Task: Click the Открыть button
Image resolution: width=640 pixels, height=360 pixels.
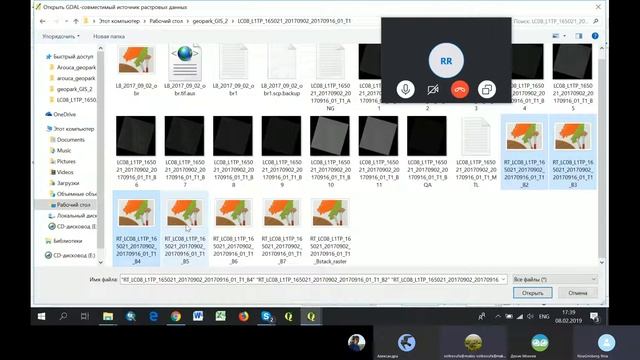Action: [533, 293]
